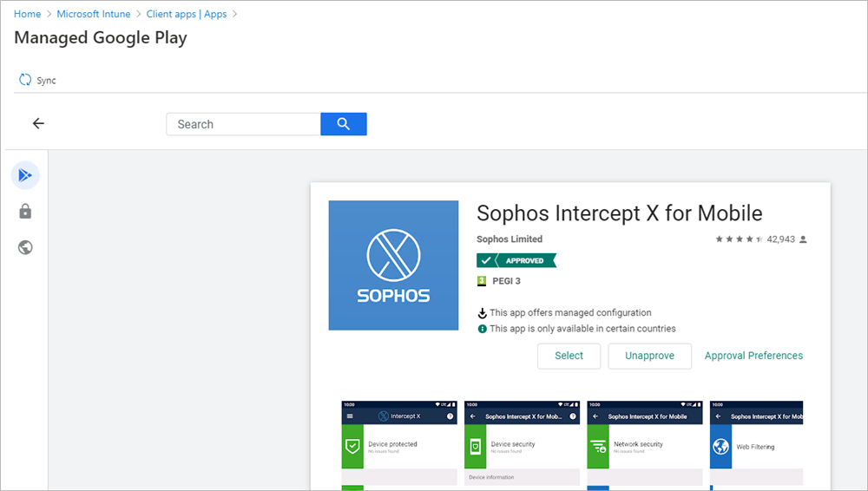Click the reviewers person icon

point(803,239)
